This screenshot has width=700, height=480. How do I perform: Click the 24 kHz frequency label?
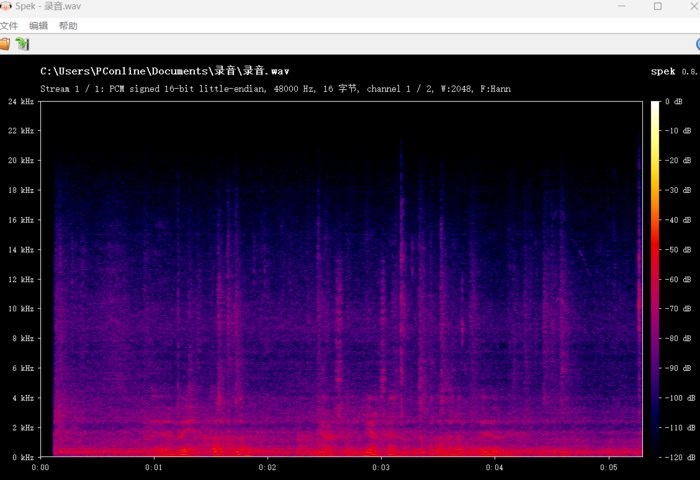click(x=21, y=101)
